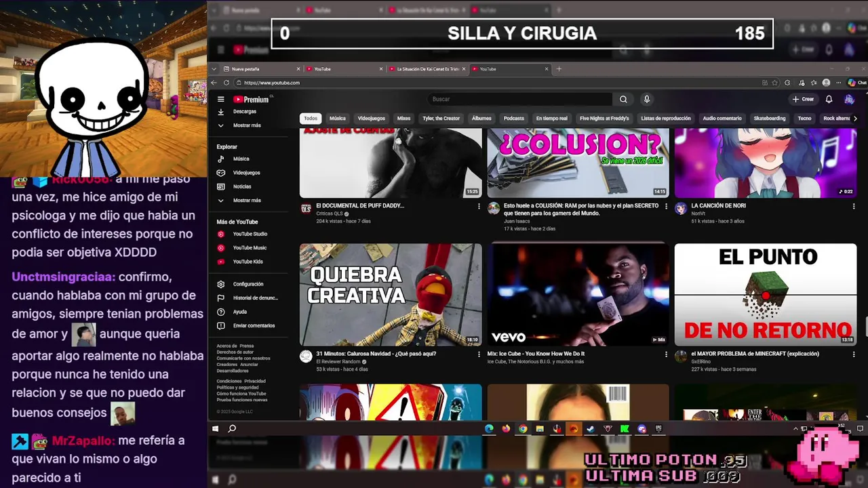Go back with the browser back arrow

[x=214, y=83]
